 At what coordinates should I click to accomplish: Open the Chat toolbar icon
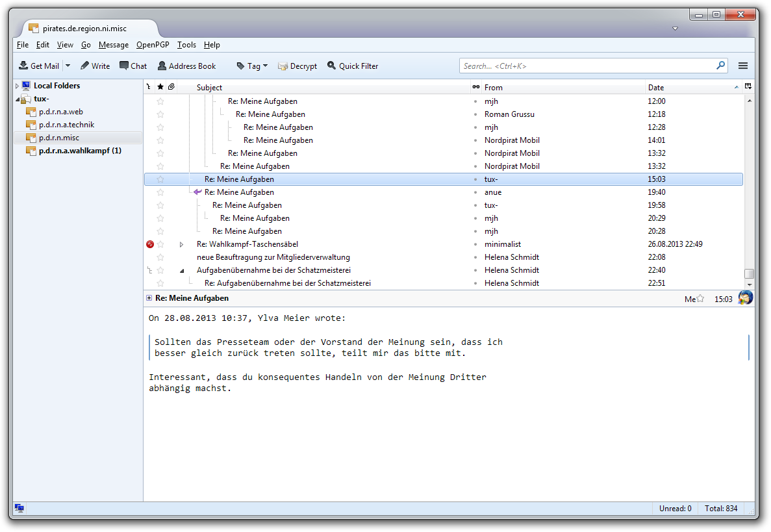pos(124,66)
